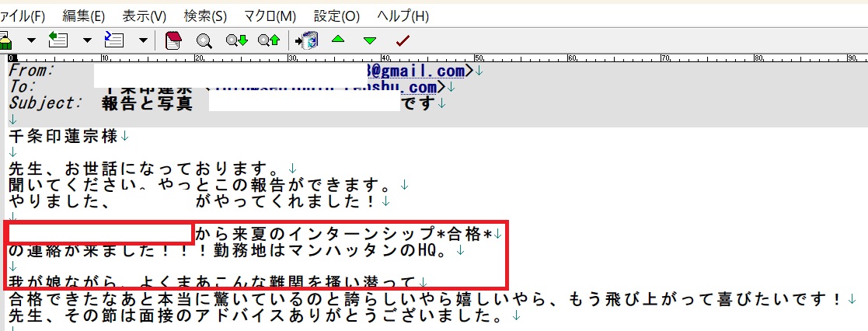Click the move-to-trash bin icon
Screen dimensions: 868x331
307,40
